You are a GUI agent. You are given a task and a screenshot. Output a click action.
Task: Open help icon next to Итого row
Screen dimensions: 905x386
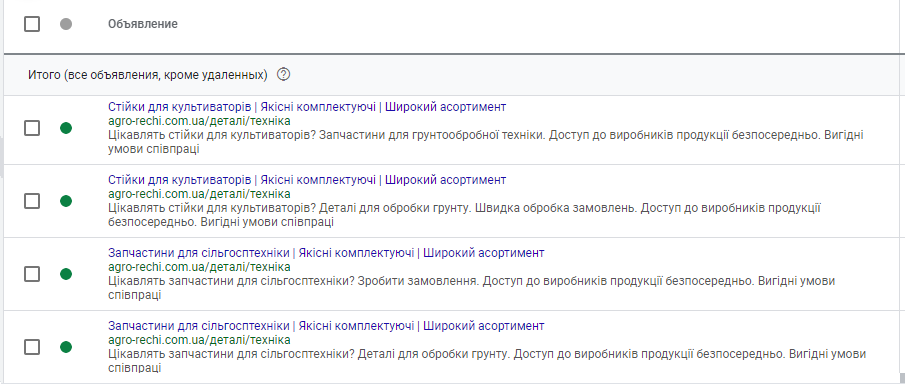tap(283, 75)
